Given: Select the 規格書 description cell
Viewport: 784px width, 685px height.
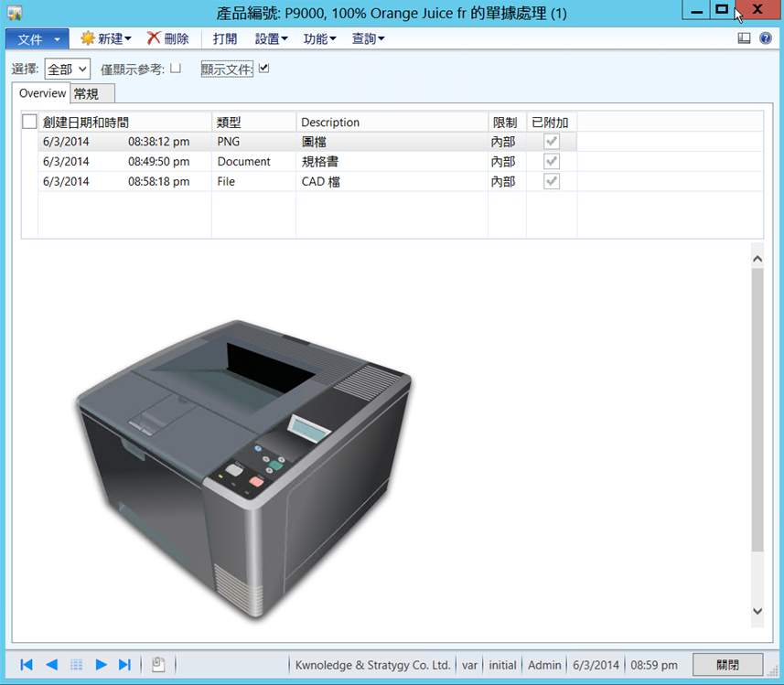Looking at the screenshot, I should pos(392,162).
